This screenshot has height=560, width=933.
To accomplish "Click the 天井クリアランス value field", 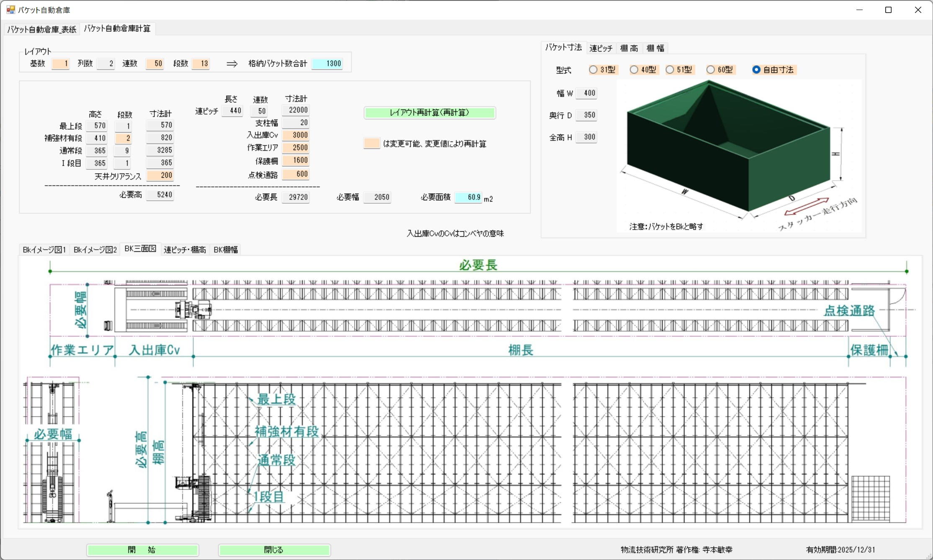I will coord(160,175).
